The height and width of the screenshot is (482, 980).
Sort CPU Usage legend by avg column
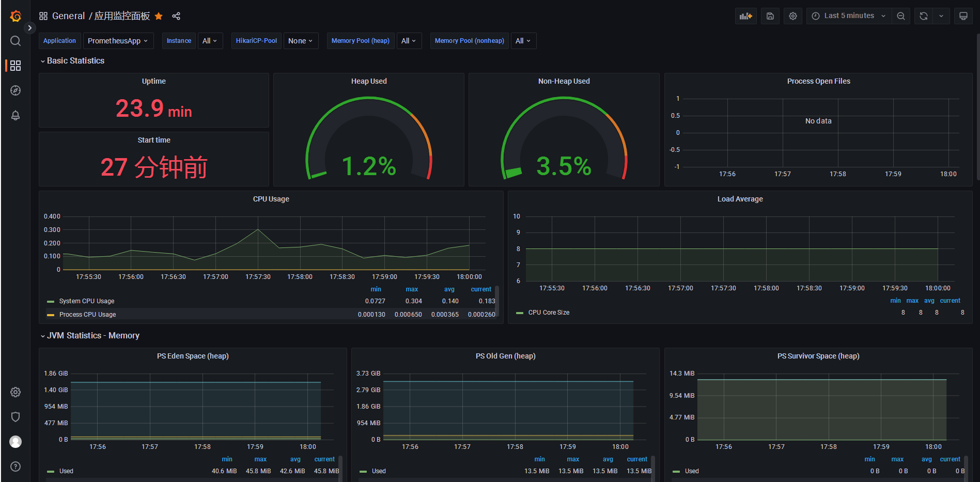pos(449,289)
